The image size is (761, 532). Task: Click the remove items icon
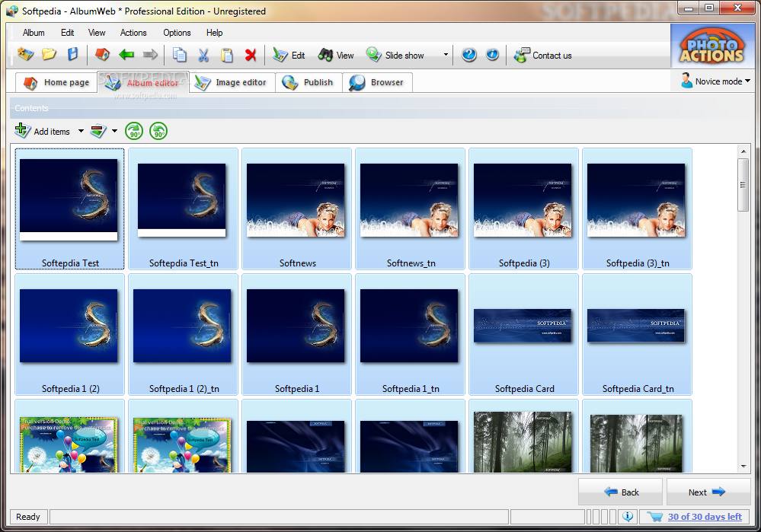tap(98, 131)
